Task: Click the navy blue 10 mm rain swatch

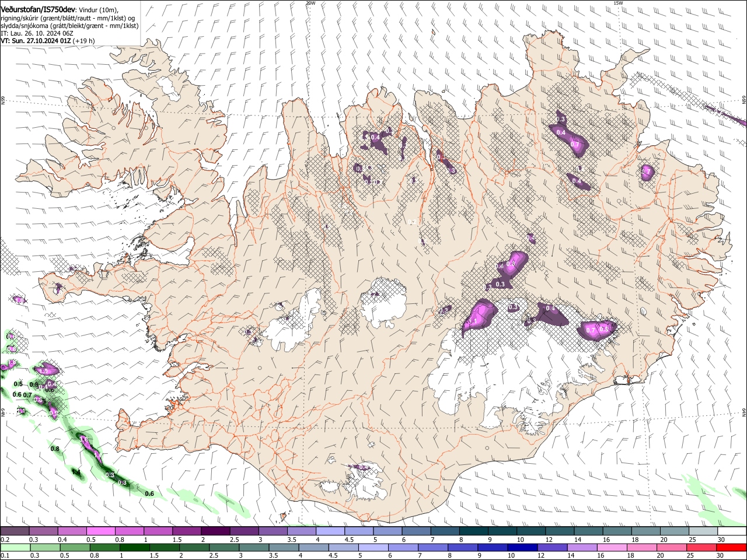Action: pos(522,547)
